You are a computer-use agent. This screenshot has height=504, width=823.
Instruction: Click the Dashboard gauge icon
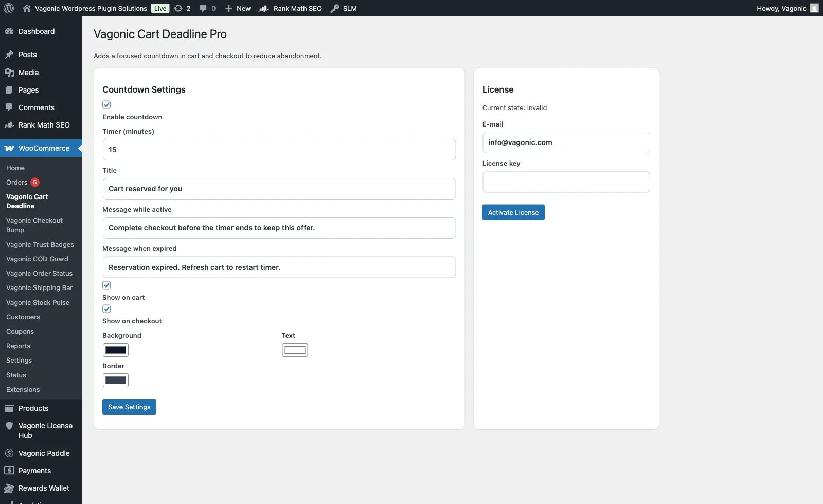tap(9, 31)
